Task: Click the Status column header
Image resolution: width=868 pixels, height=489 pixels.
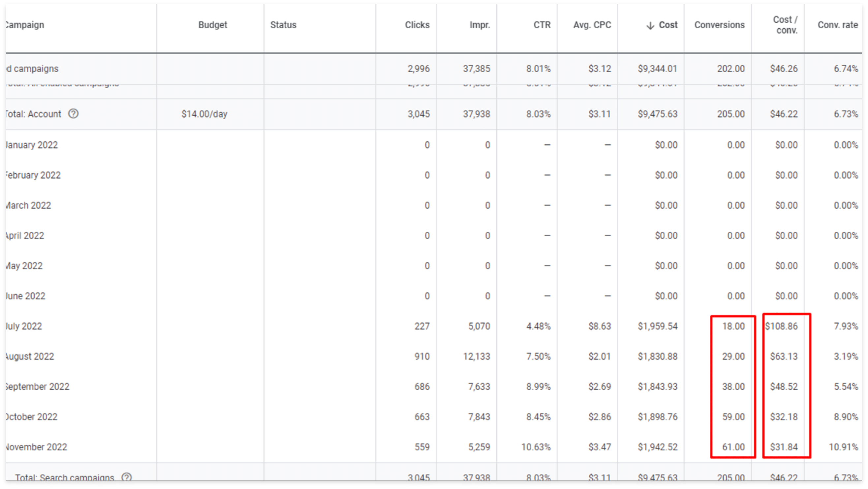Action: tap(283, 25)
